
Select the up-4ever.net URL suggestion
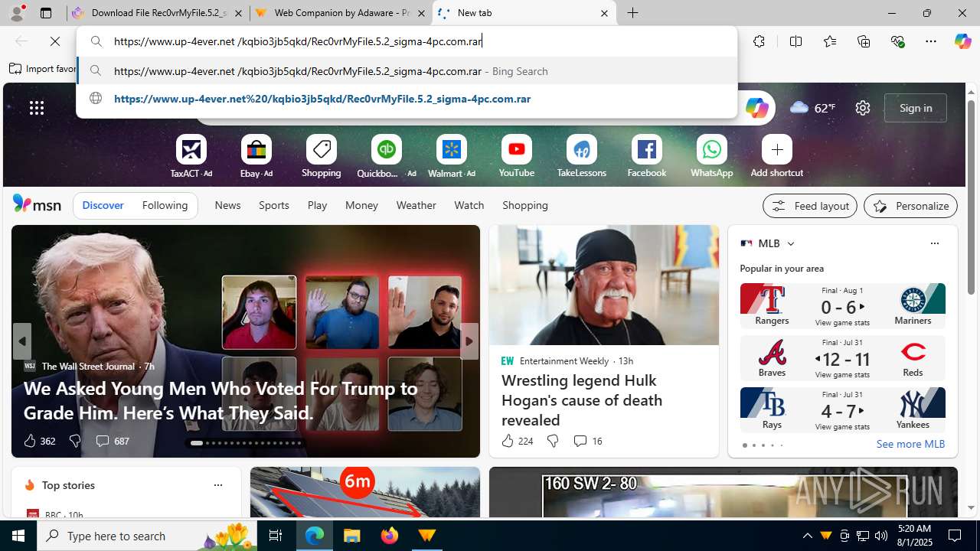pos(407,99)
